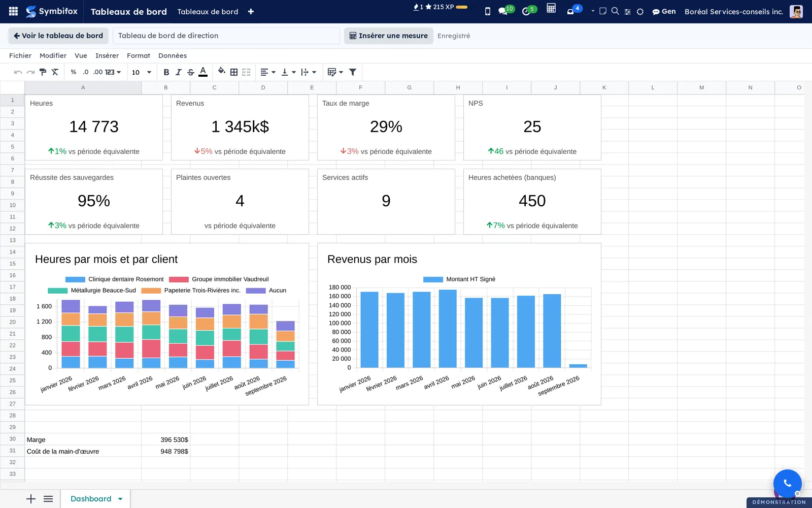This screenshot has width=812, height=508.
Task: Open the Données menu
Action: [x=173, y=55]
